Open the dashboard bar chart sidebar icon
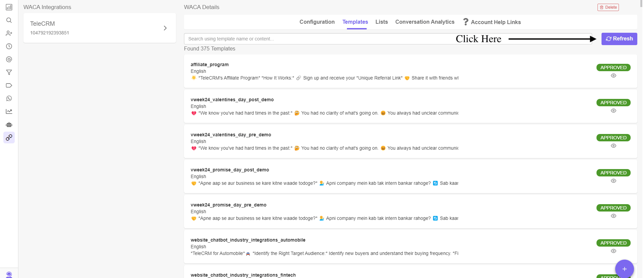Image resolution: width=644 pixels, height=278 pixels. 9,7
